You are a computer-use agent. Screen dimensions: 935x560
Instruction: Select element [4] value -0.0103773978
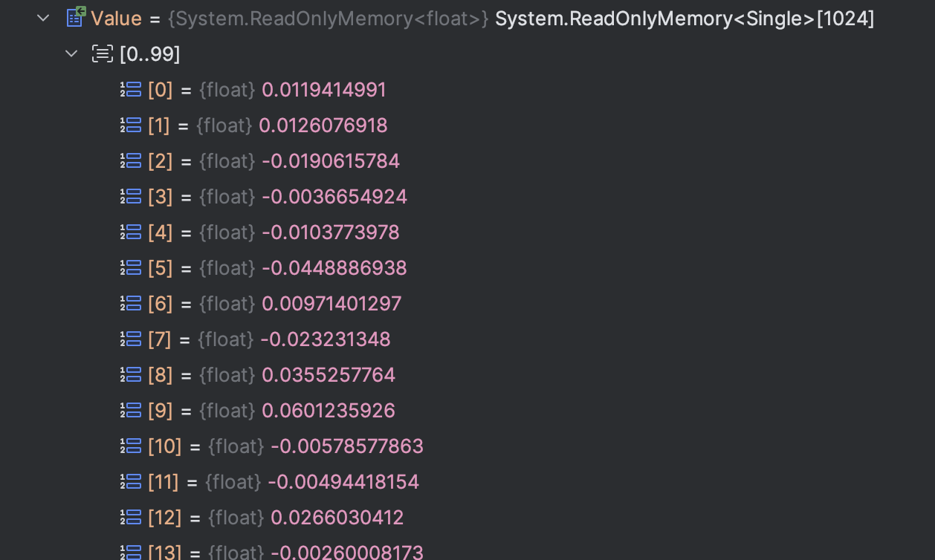click(330, 232)
